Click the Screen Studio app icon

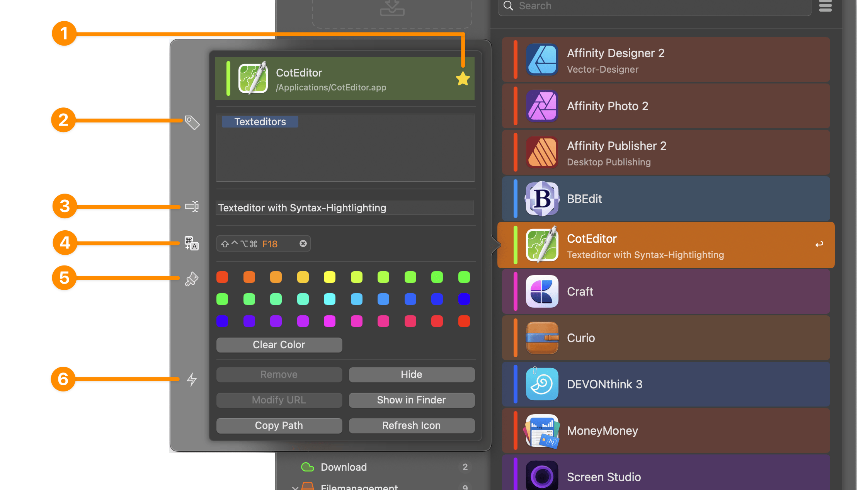pyautogui.click(x=542, y=476)
